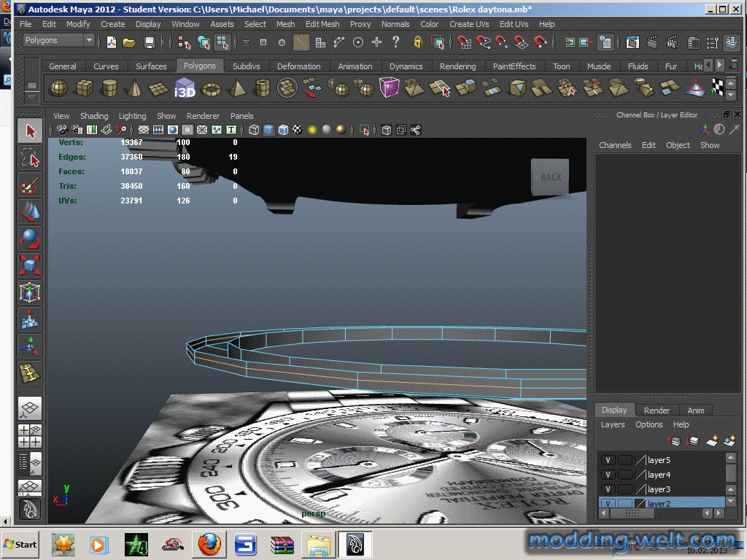Select layer3 color swatch slash box
Viewport: 747px width, 560px height.
(x=640, y=489)
